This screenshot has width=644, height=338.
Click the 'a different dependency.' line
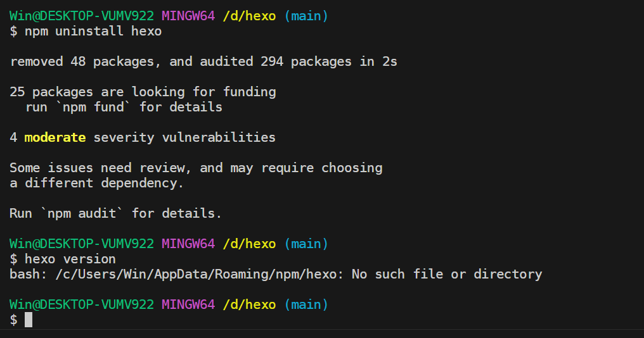click(x=96, y=183)
